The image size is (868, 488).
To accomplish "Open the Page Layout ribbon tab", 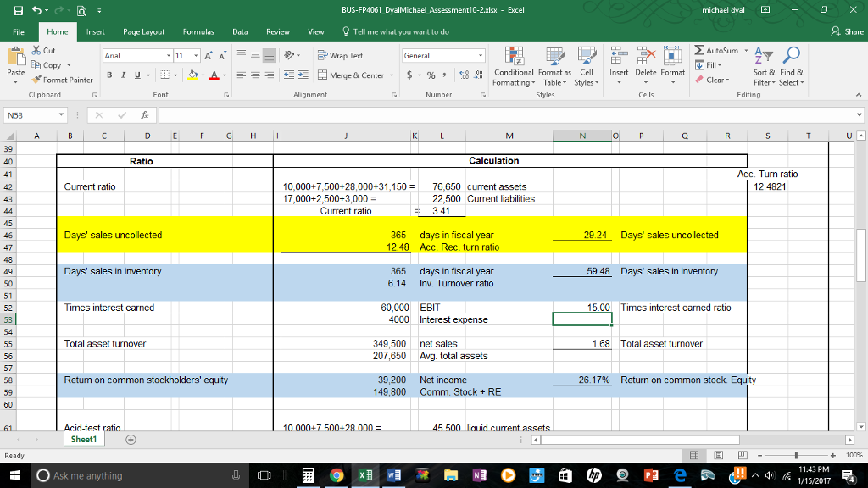I will (x=143, y=32).
